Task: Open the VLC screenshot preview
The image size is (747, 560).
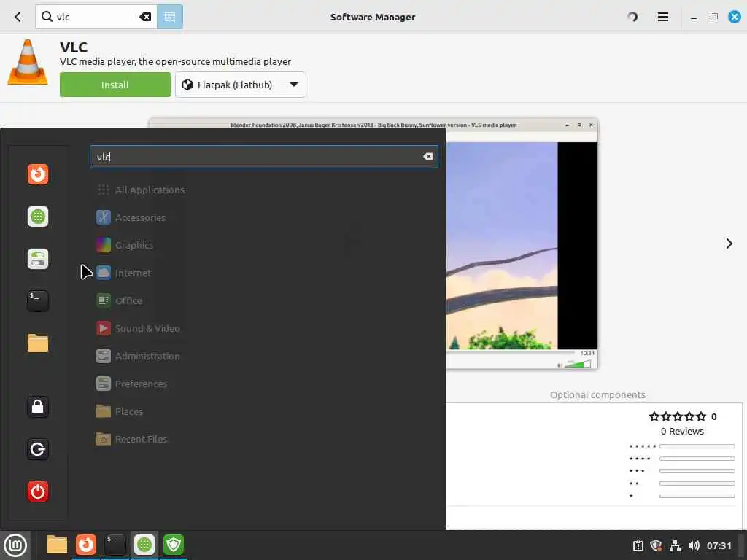Action: 522,244
